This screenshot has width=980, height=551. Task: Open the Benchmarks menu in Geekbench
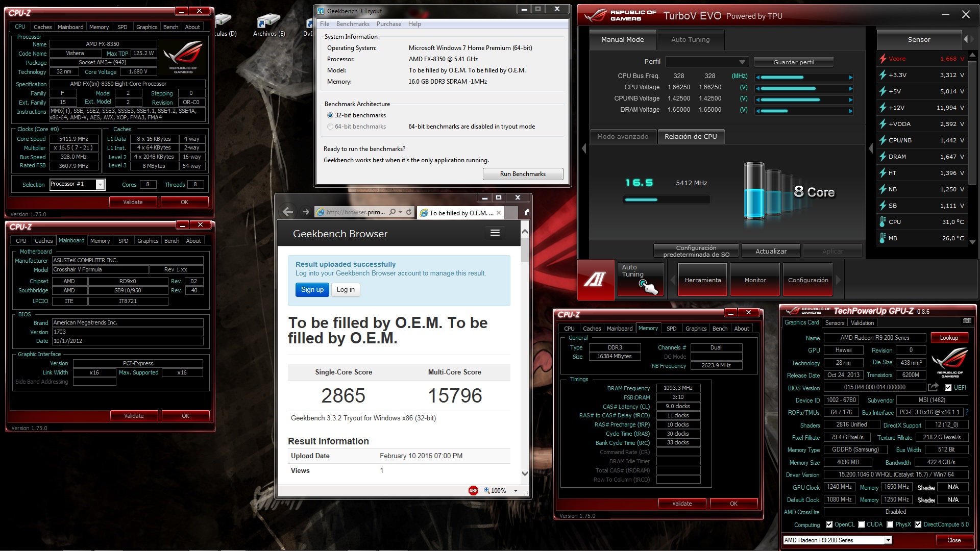point(353,24)
